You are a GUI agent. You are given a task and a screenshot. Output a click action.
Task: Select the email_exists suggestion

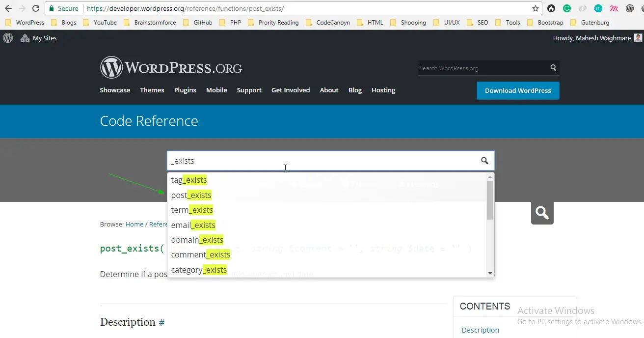(x=326, y=225)
